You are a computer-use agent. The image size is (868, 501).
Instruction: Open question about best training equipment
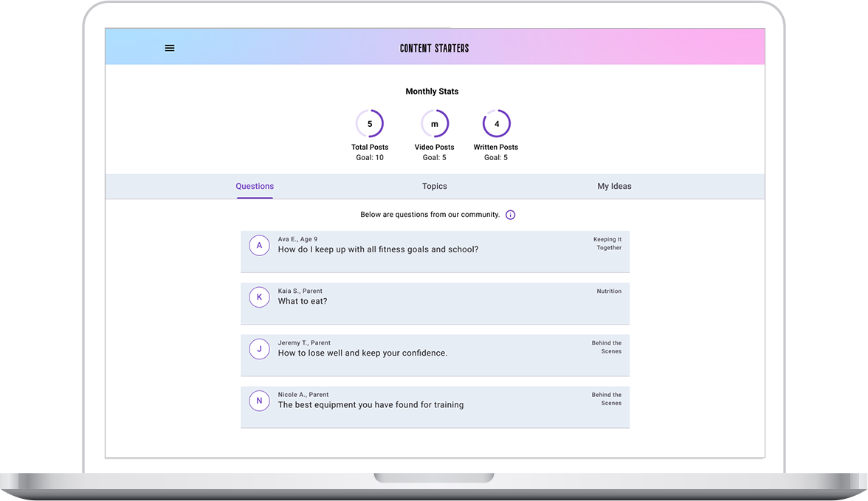point(371,404)
